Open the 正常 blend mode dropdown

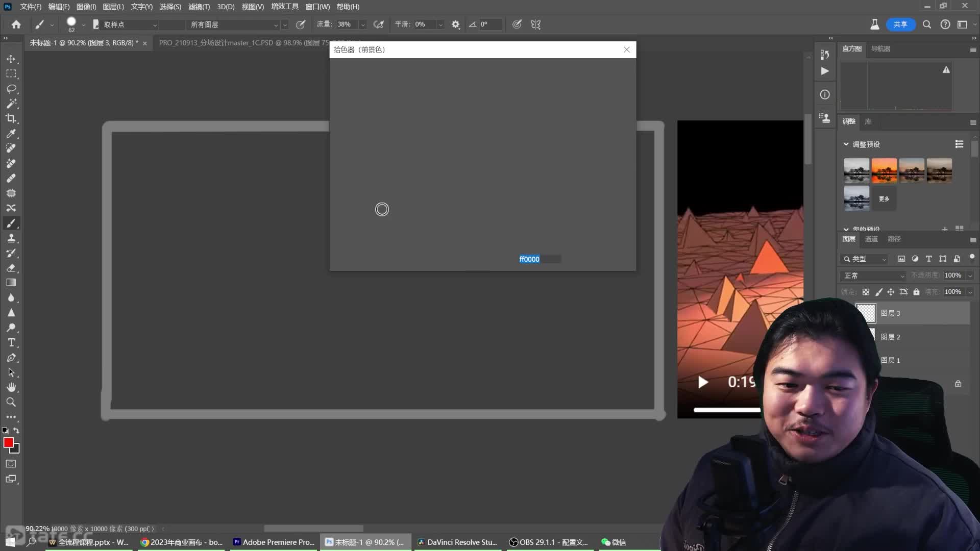coord(873,275)
